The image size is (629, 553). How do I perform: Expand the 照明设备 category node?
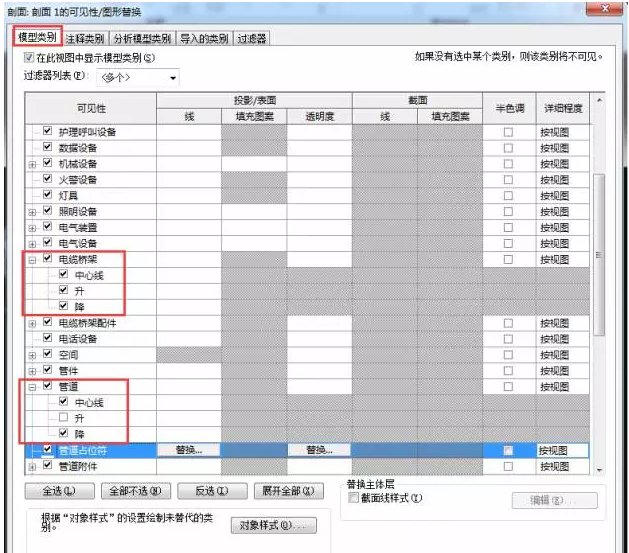(32, 211)
